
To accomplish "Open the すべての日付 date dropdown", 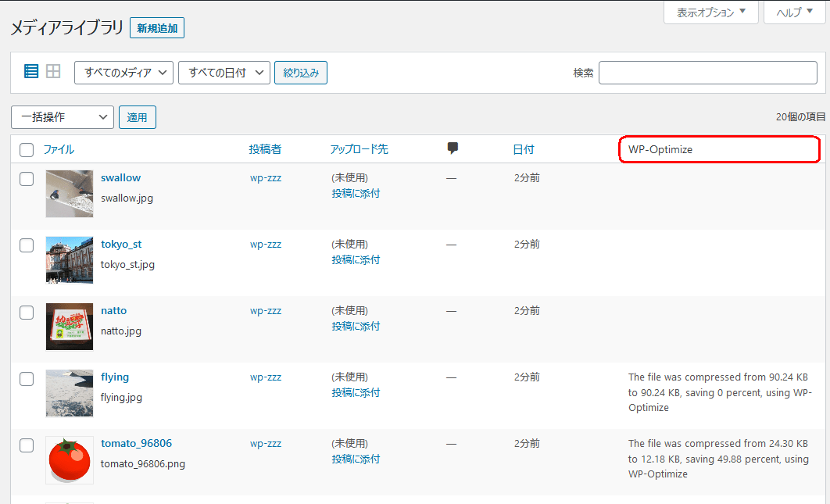I will coord(224,73).
